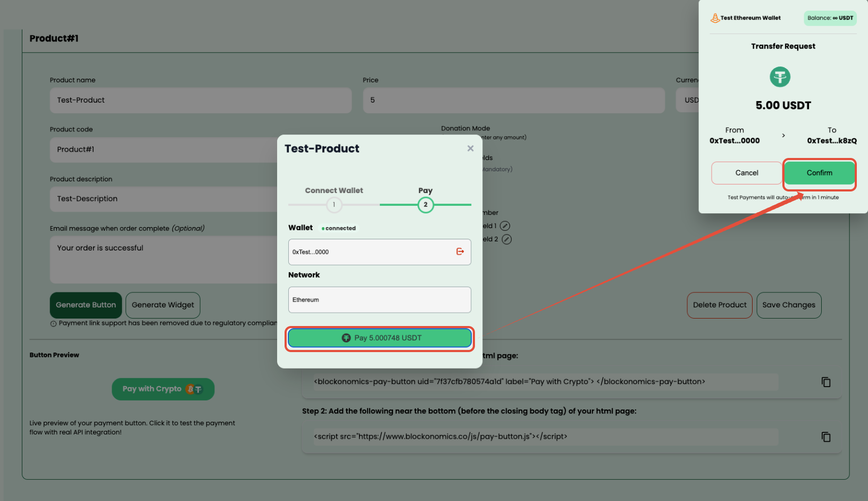Edit custom field 1 pencil icon
868x501 pixels.
[505, 226]
